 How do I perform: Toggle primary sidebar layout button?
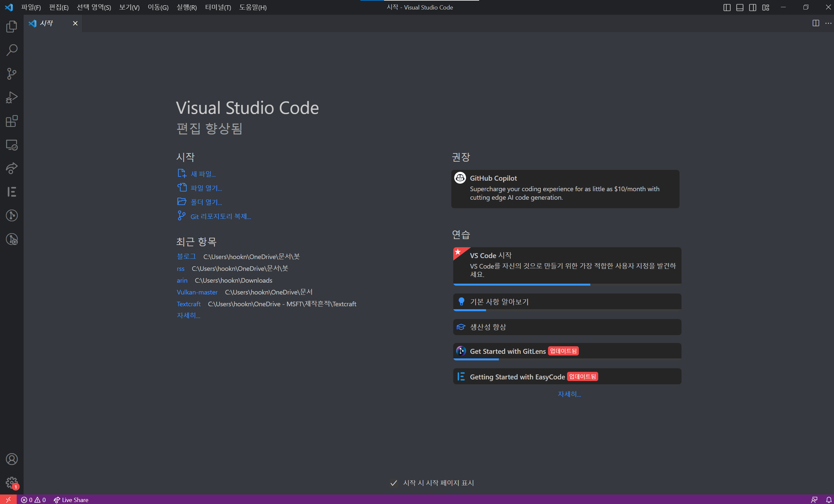(727, 8)
